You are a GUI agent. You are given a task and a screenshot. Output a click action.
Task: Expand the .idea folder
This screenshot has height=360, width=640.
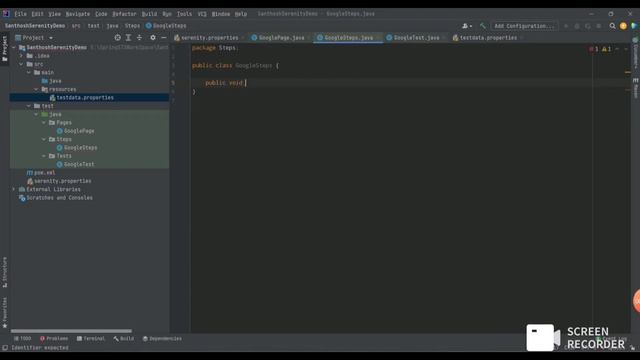[21, 56]
